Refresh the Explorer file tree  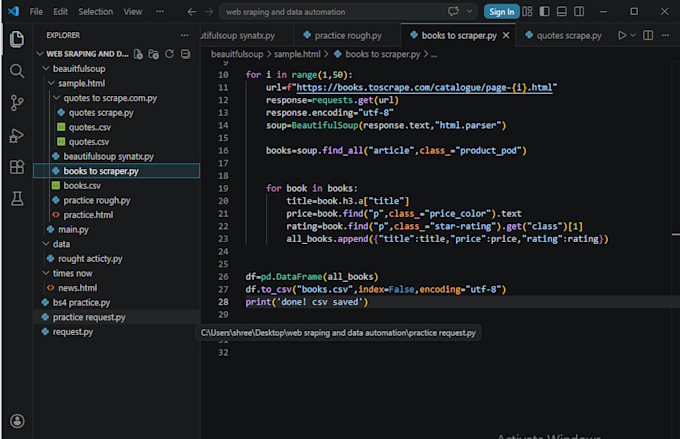[170, 54]
